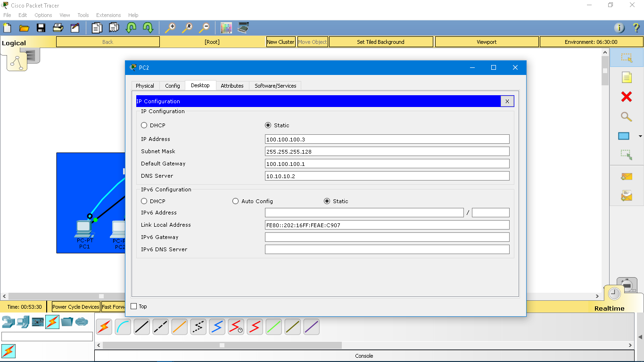Open the Options menu
Image resolution: width=644 pixels, height=362 pixels.
(x=43, y=15)
